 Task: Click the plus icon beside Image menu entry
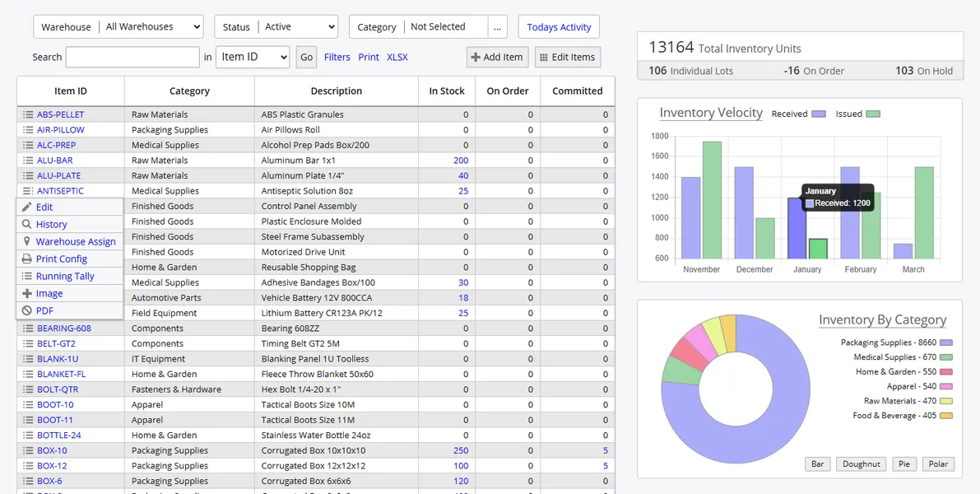27,292
